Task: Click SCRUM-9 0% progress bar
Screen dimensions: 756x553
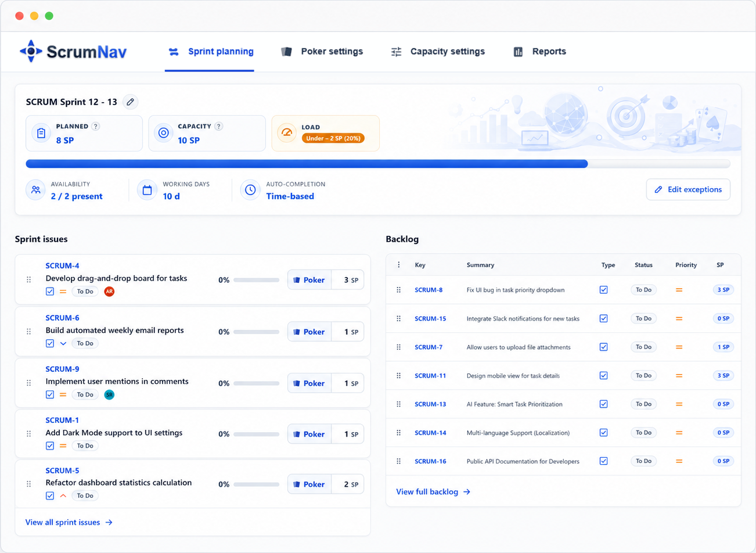Action: tap(256, 383)
